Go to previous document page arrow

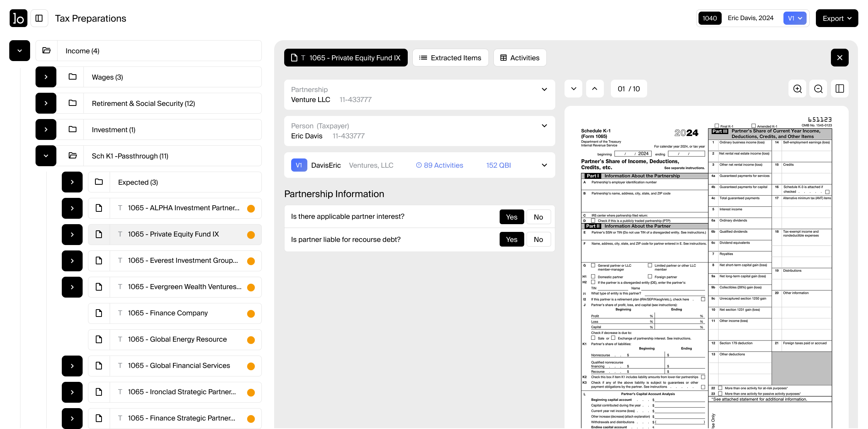point(595,89)
